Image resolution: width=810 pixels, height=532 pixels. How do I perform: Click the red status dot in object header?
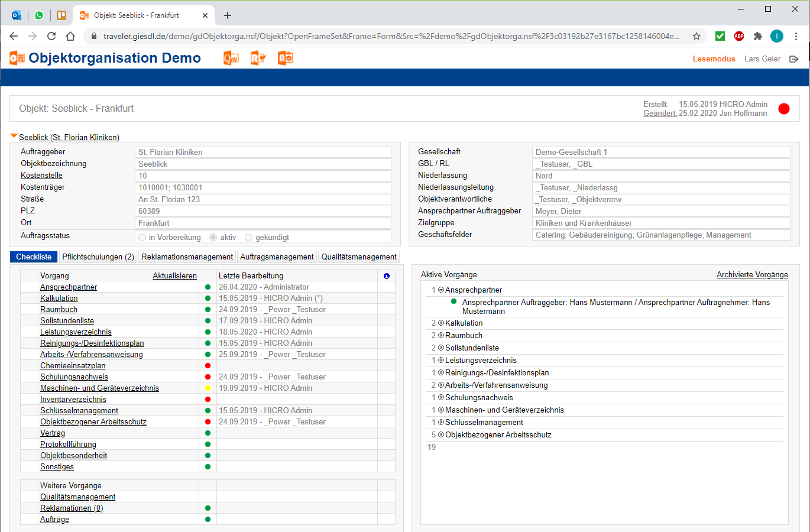tap(784, 109)
